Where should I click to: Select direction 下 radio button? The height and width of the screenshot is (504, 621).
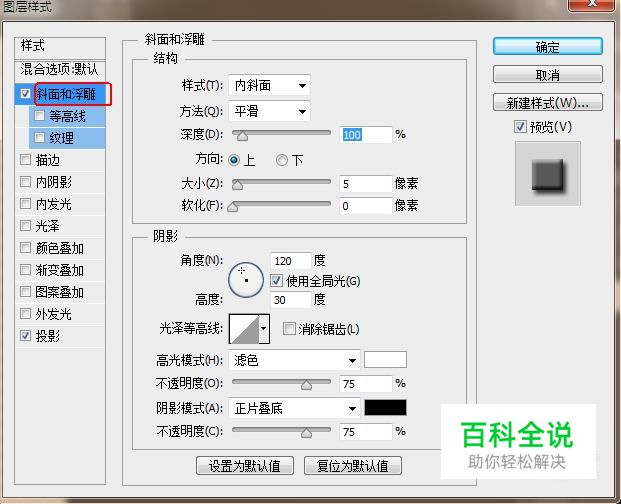282,160
